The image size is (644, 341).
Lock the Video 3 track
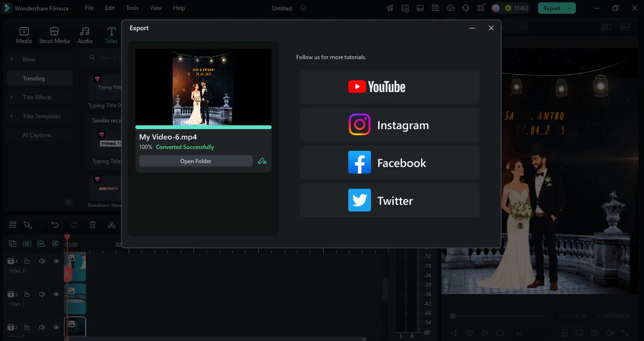27,294
